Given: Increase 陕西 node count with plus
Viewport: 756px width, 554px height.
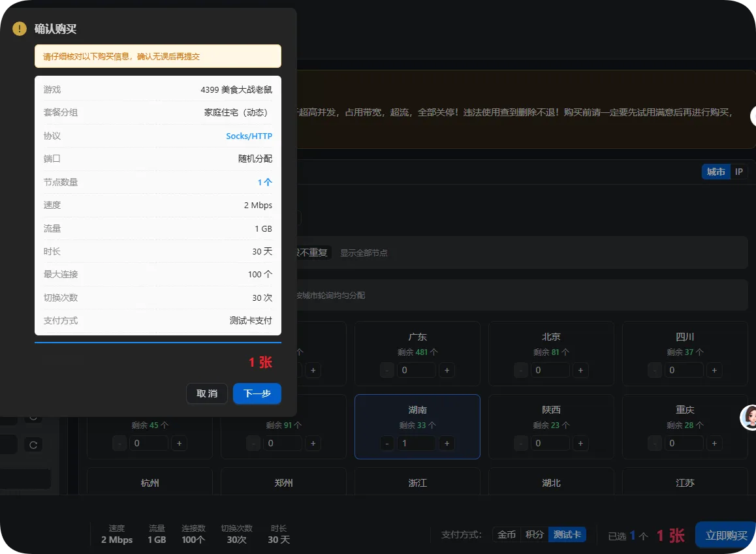Looking at the screenshot, I should (580, 443).
